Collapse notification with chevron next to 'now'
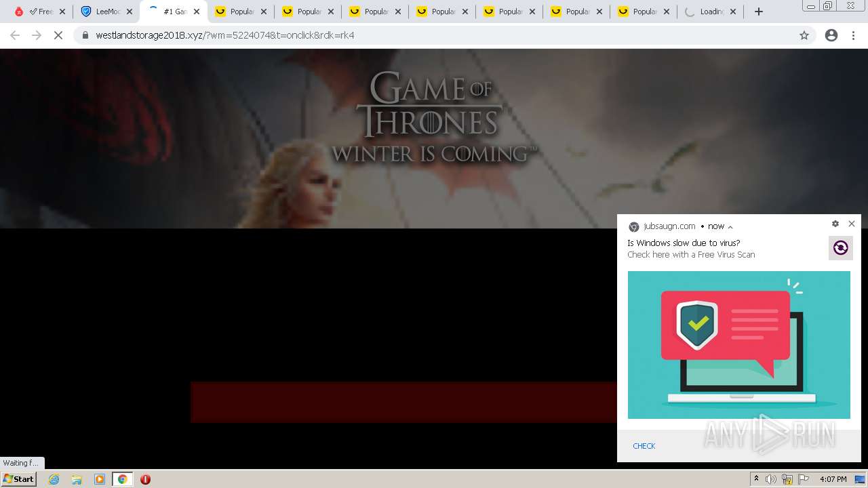This screenshot has width=868, height=488. pyautogui.click(x=730, y=227)
